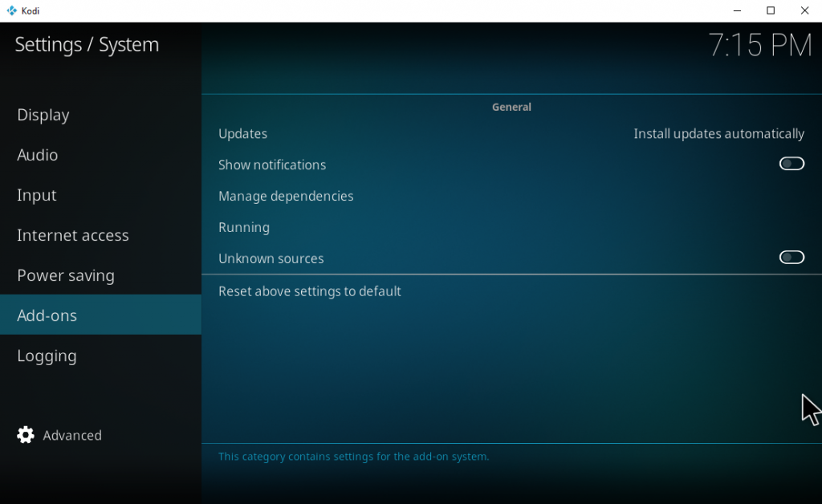Open the Display settings category

[43, 115]
